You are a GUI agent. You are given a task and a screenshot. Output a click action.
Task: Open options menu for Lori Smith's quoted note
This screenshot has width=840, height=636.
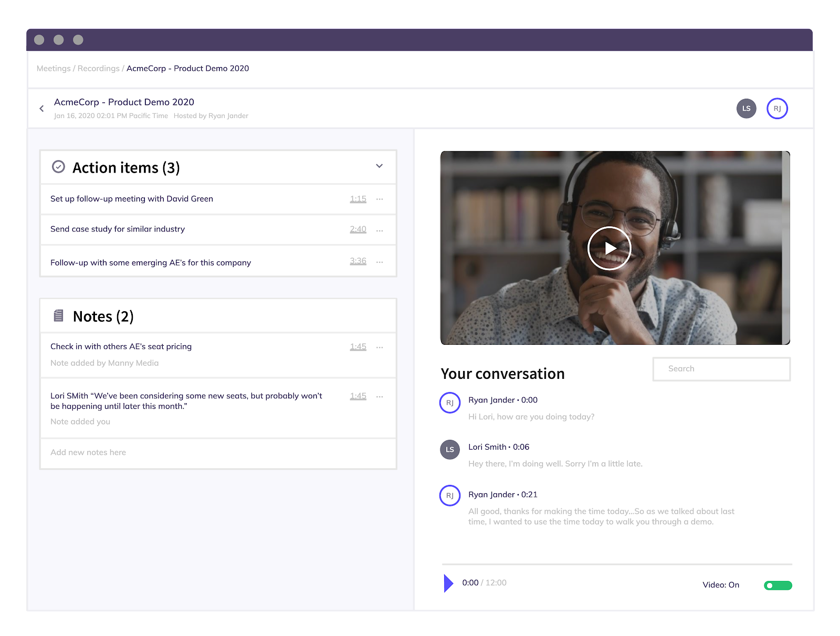(x=380, y=396)
